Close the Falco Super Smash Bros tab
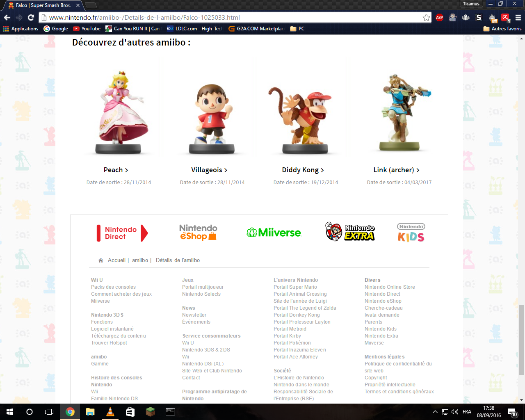 78,5
